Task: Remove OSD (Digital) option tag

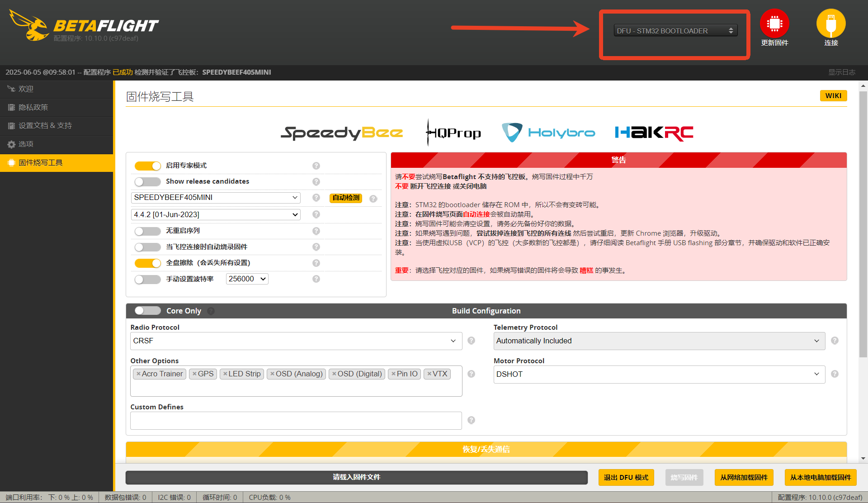Action: point(334,374)
